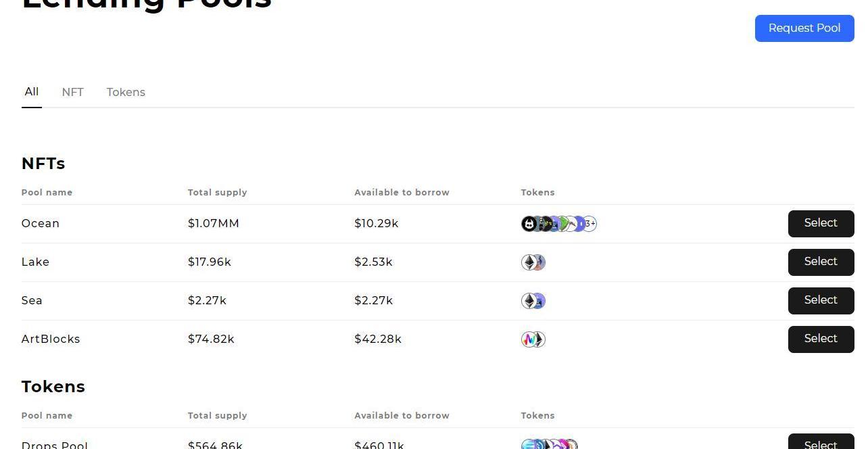868x449 pixels.
Task: Click the NFTs 'Available to borrow' column header
Action: 402,193
